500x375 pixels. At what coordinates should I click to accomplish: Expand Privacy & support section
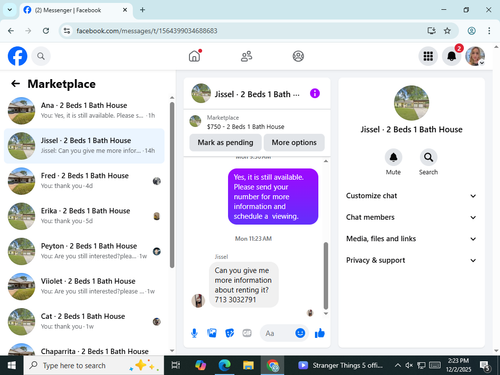[411, 260]
